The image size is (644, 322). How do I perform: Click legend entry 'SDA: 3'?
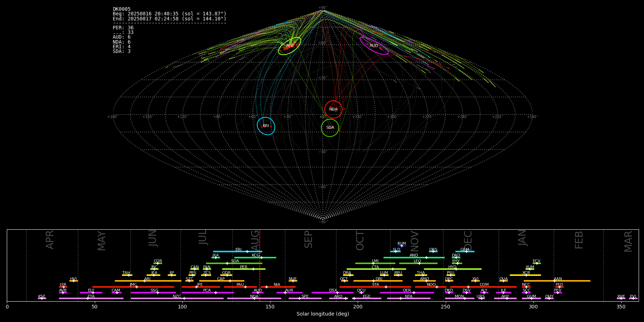[x=122, y=52]
